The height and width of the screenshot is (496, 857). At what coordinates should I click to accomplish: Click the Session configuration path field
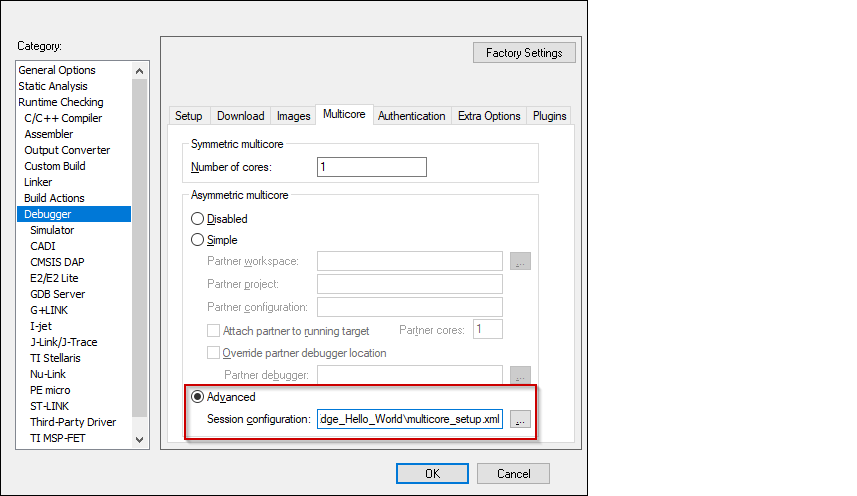[x=409, y=419]
